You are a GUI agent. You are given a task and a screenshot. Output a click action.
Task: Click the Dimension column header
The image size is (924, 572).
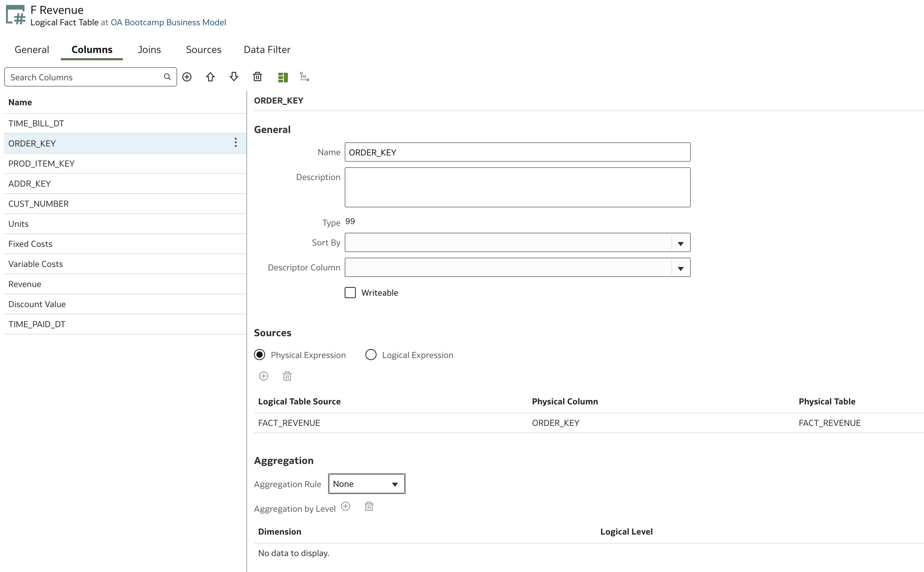[x=279, y=531]
